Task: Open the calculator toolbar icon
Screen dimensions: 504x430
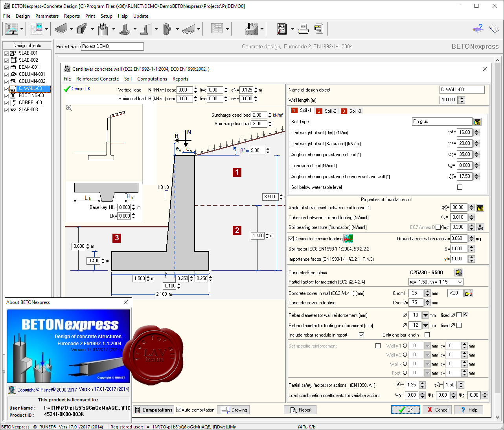Action: tap(36, 29)
